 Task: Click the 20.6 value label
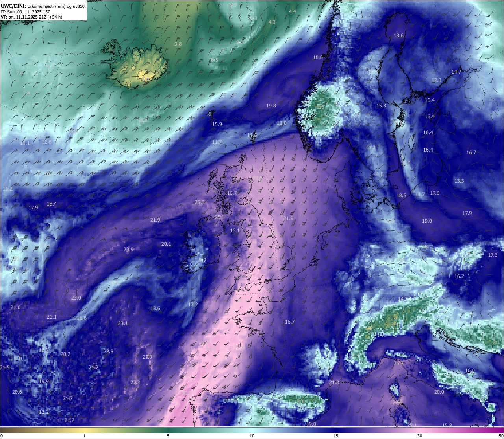click(17, 392)
